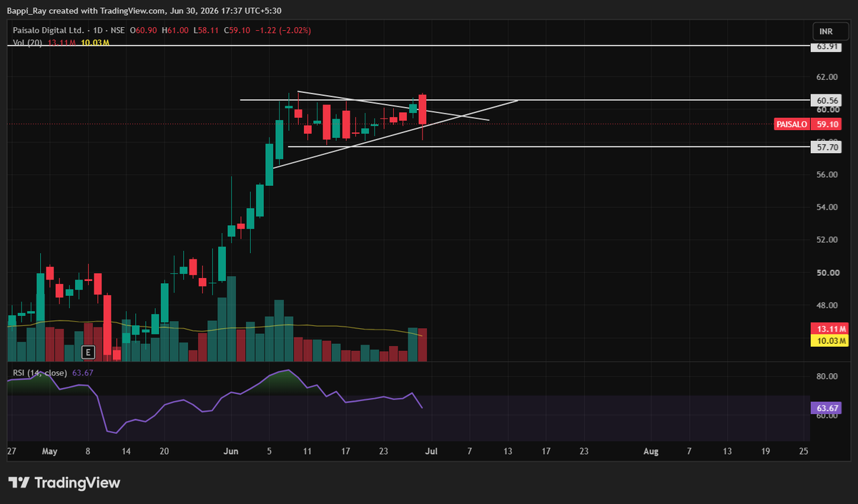Click the May label on date axis
This screenshot has width=858, height=504.
pos(49,451)
